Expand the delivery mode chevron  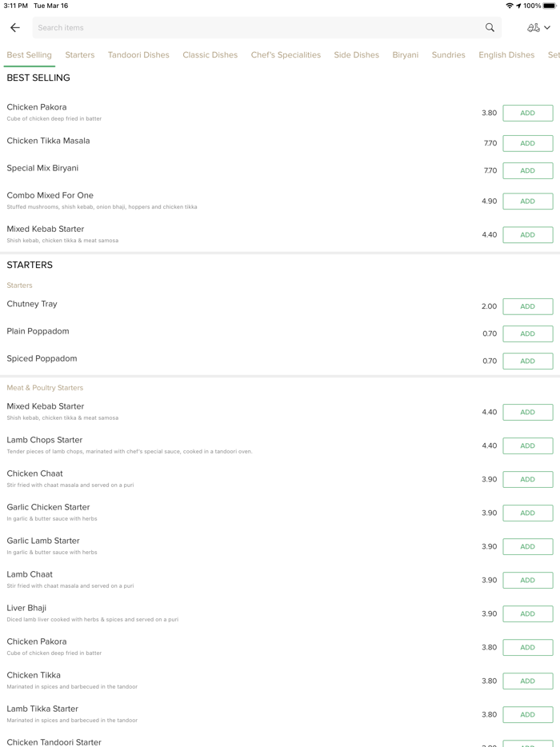547,28
